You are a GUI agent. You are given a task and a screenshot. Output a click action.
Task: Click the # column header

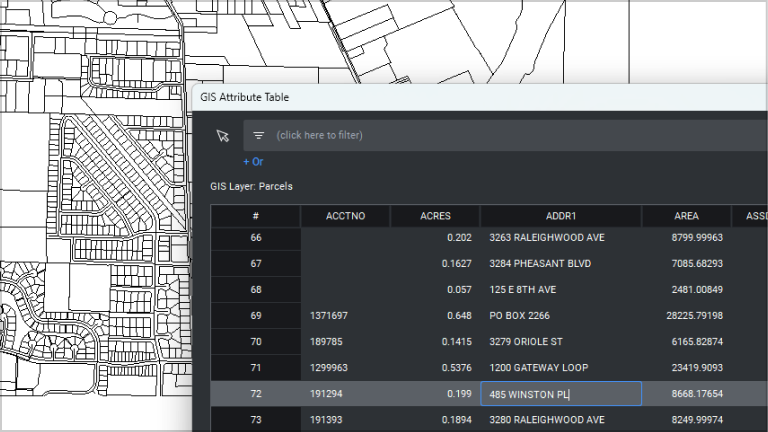(x=256, y=216)
